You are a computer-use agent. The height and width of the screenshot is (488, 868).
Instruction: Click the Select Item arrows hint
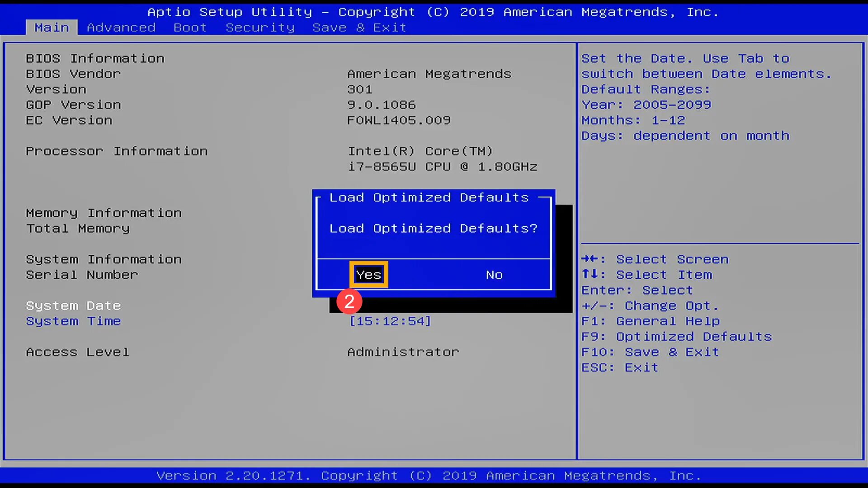(646, 275)
